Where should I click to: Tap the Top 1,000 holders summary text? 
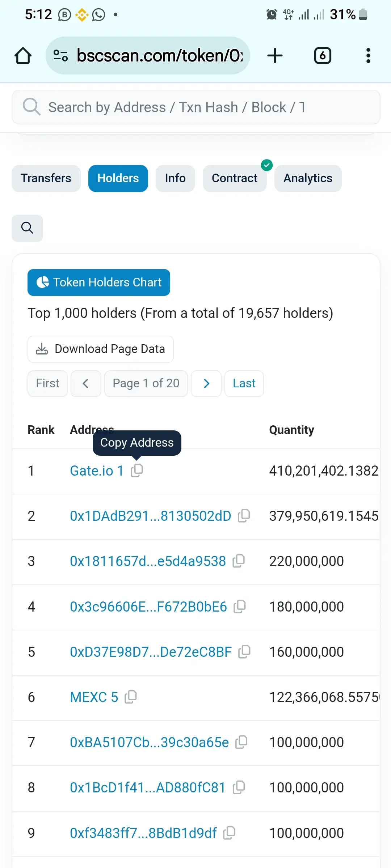180,314
